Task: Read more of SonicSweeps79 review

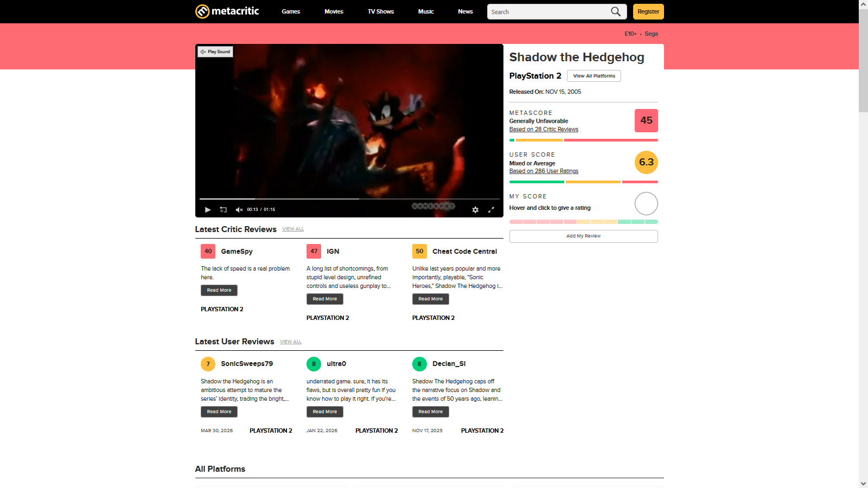Action: (x=219, y=412)
